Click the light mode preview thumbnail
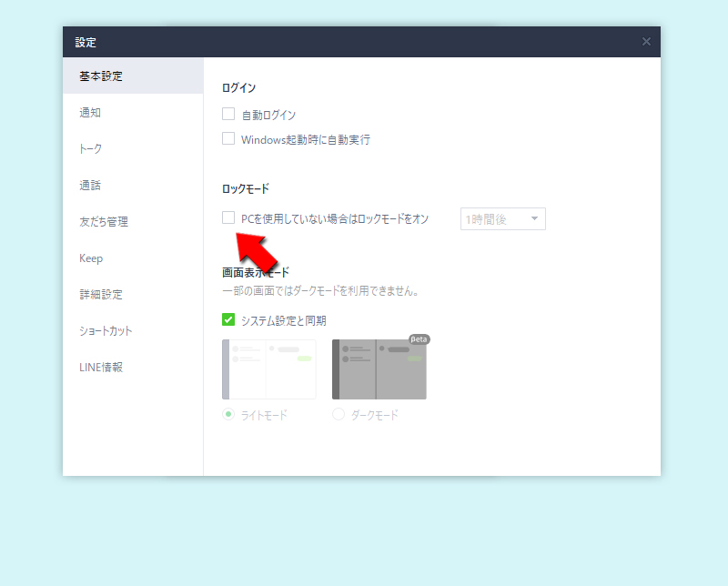Viewport: 728px width, 586px height. coord(268,369)
